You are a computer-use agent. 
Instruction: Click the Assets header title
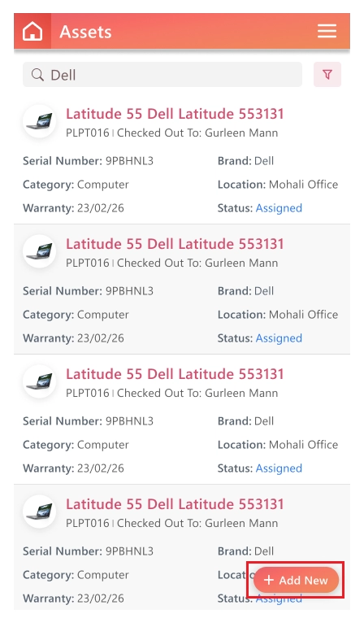click(85, 32)
